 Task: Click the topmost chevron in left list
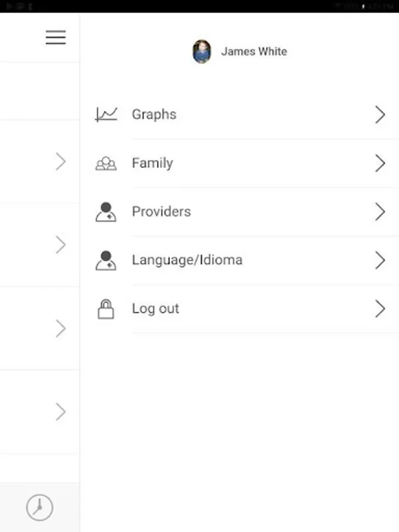point(60,161)
